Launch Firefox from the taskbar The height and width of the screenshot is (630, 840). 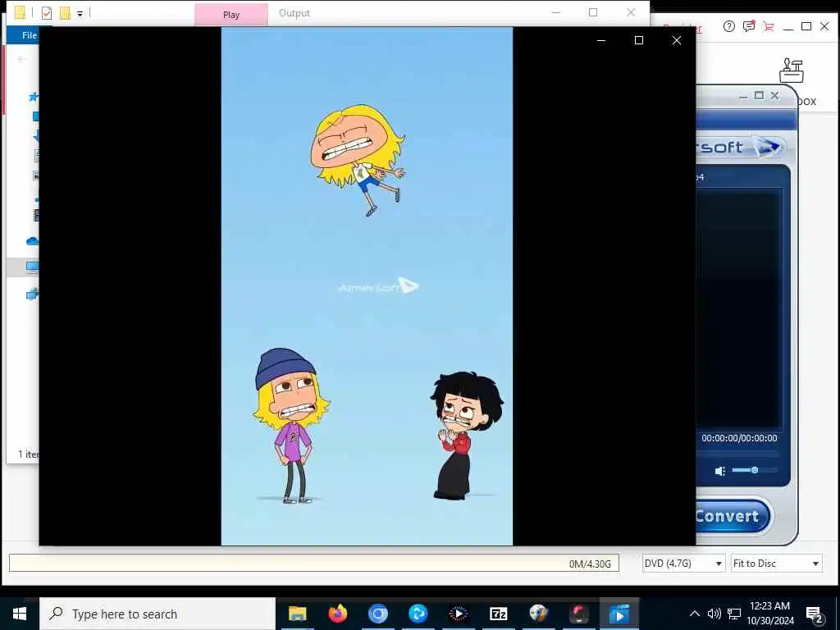[x=337, y=614]
